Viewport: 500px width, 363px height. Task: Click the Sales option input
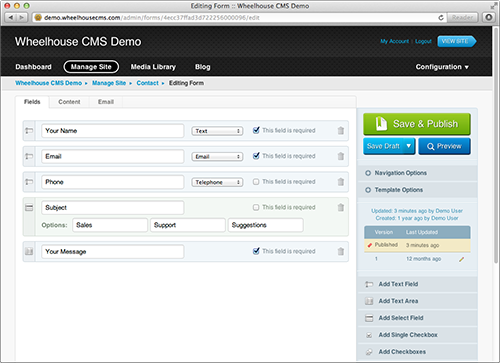[x=110, y=225]
